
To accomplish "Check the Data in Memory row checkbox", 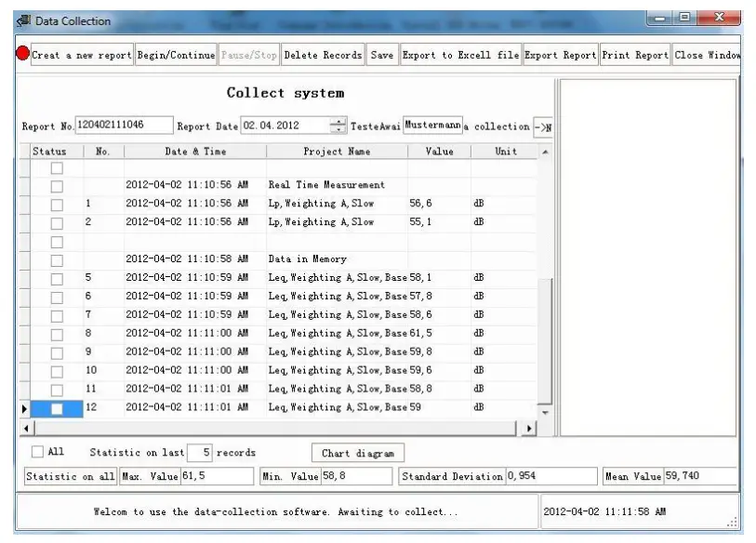I will 57,260.
